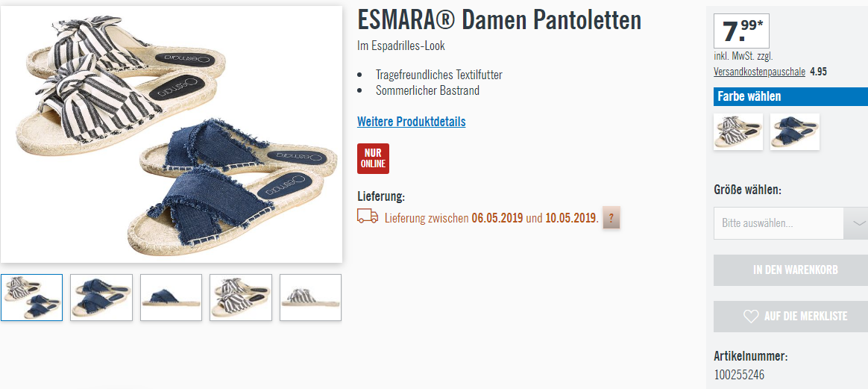Click the Farbe wählen header bar
868x389 pixels.
(x=790, y=96)
